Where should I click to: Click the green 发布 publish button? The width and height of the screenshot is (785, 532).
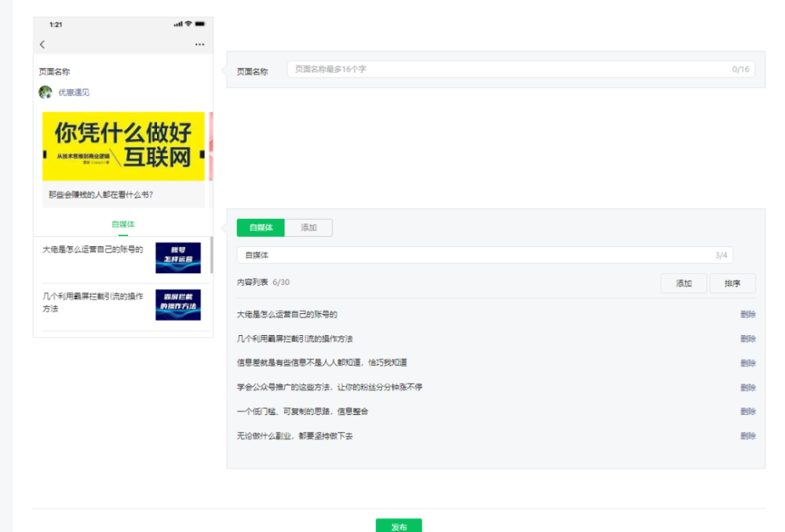[399, 526]
